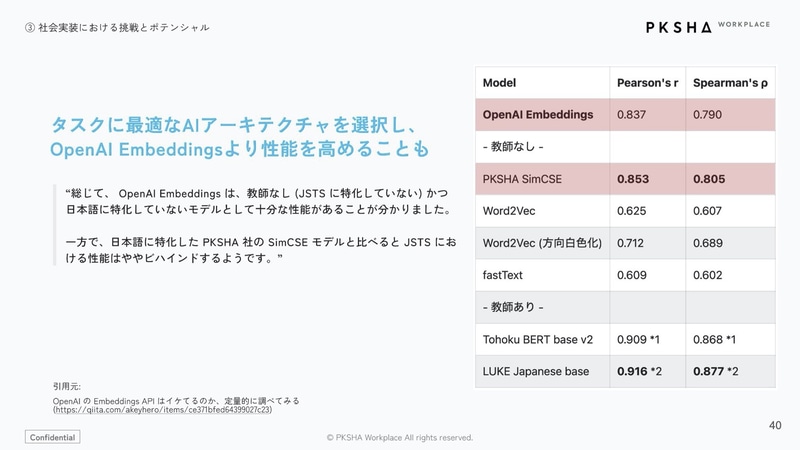This screenshot has height=450, width=800.
Task: Click the bold value 0.853
Action: click(633, 179)
